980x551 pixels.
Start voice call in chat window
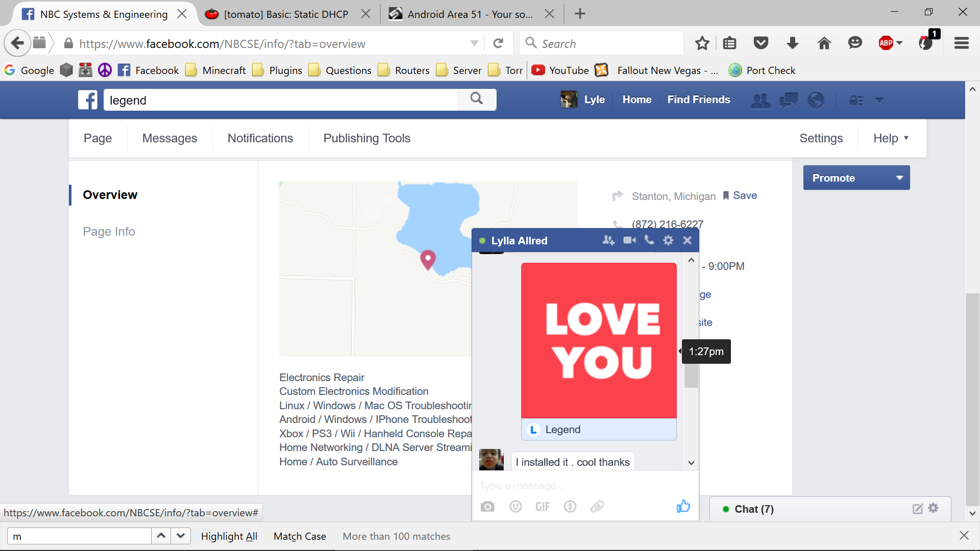(x=649, y=240)
